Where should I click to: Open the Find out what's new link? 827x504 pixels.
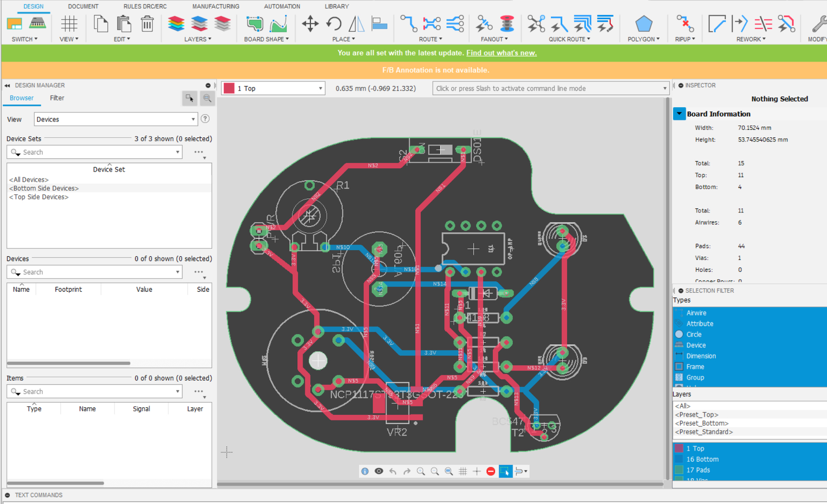[x=501, y=53]
